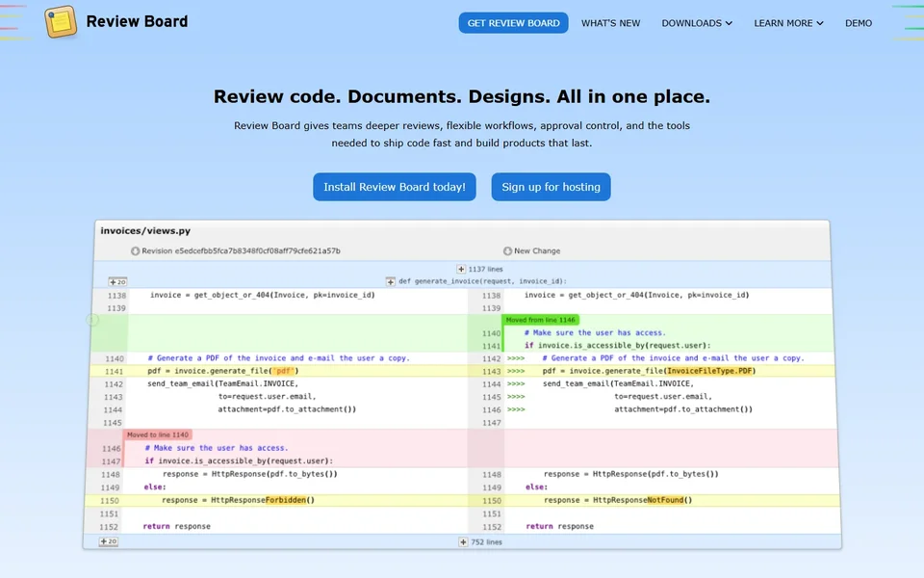This screenshot has width=924, height=578.
Task: Click the icon beside New Change
Action: [x=507, y=250]
